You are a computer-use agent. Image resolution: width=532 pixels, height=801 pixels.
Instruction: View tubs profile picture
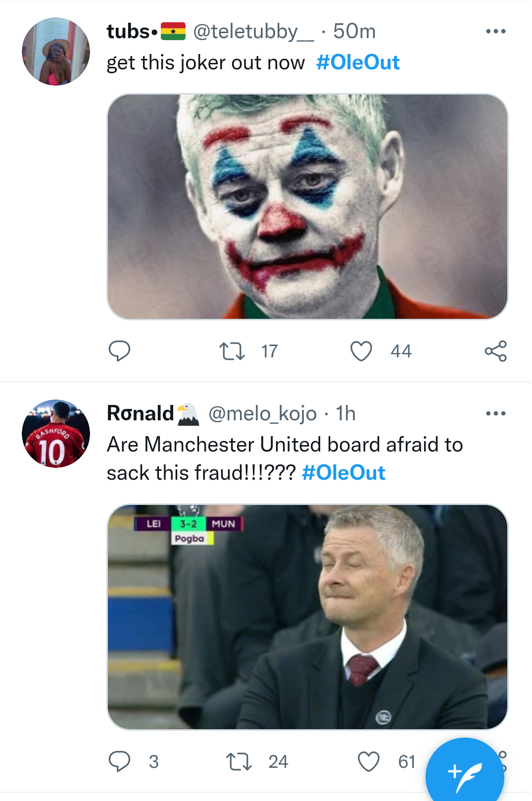[56, 51]
